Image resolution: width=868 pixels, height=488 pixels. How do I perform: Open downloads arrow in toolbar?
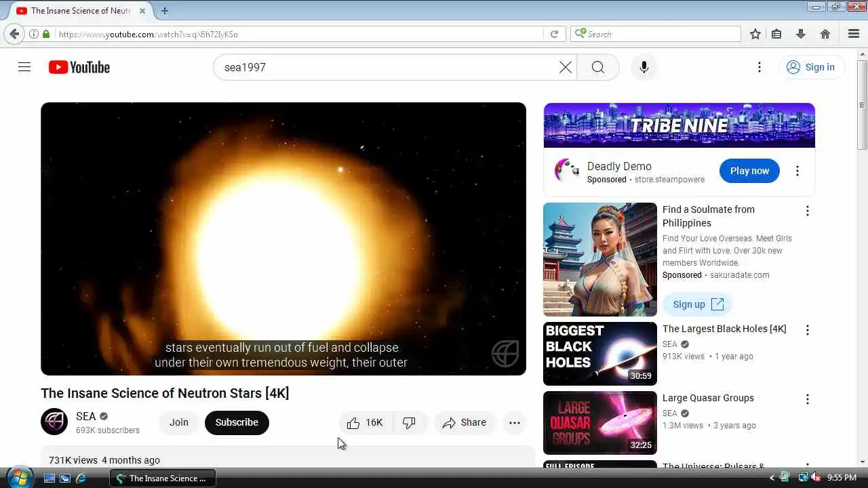point(801,34)
